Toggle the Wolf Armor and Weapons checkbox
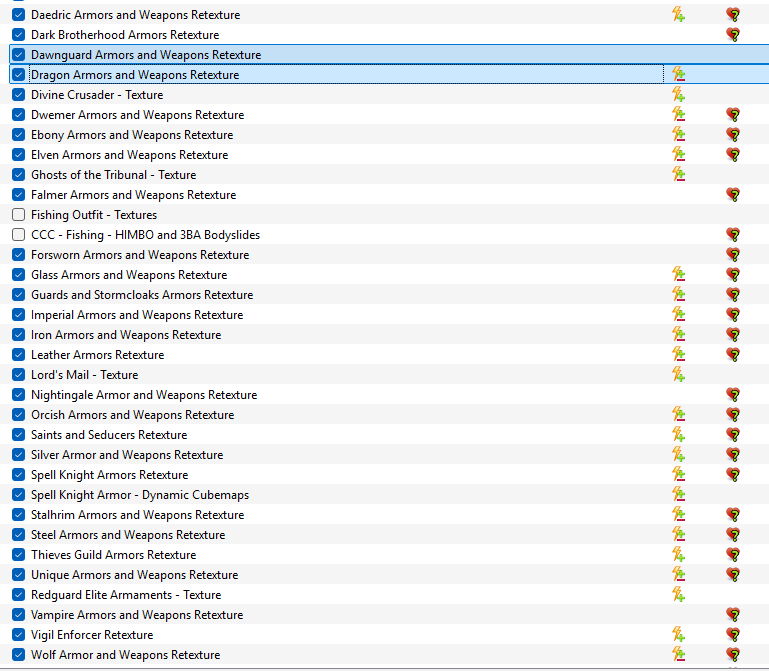769x671 pixels. click(19, 655)
